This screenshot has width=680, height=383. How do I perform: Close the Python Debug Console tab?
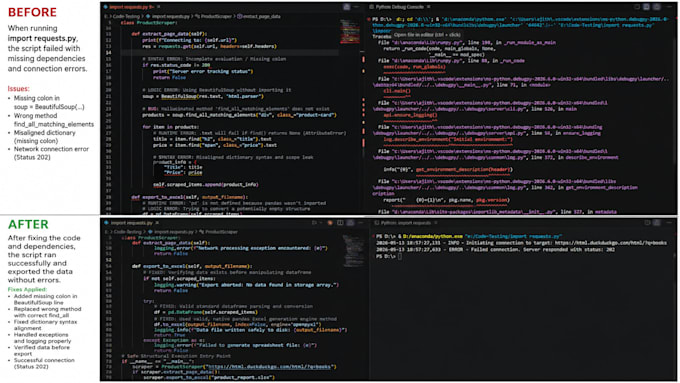[x=428, y=7]
